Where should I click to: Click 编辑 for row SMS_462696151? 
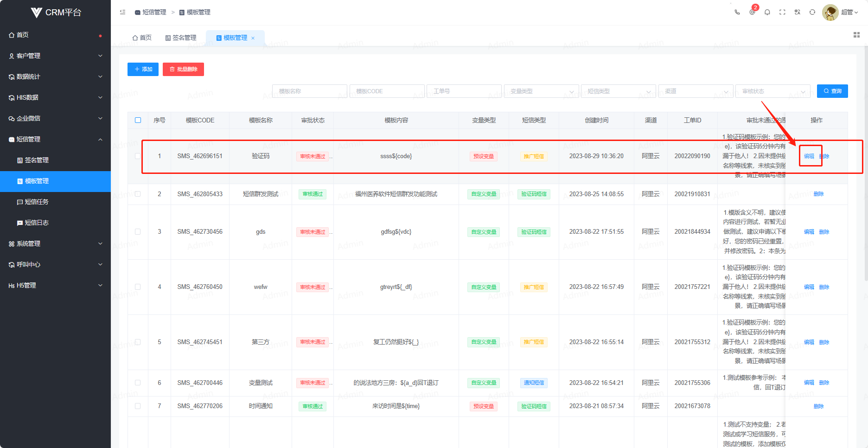(809, 156)
